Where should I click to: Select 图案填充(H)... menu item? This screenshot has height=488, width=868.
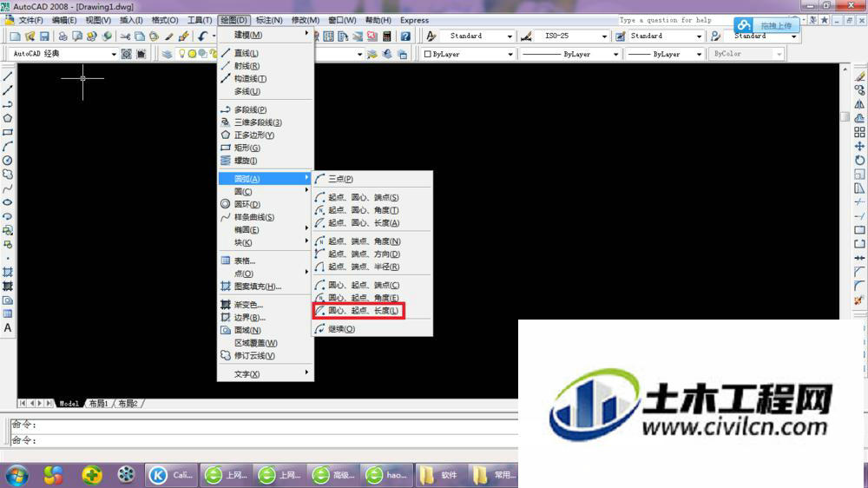point(266,287)
